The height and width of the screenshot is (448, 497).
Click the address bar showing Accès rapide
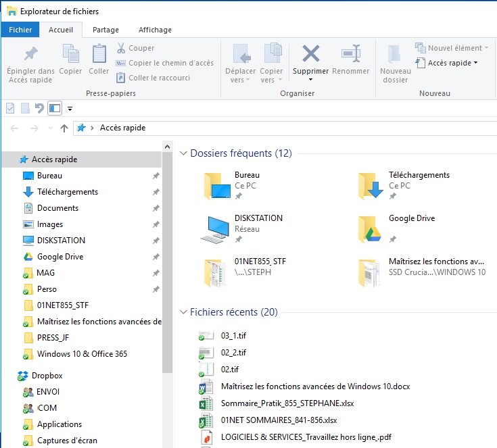(285, 128)
